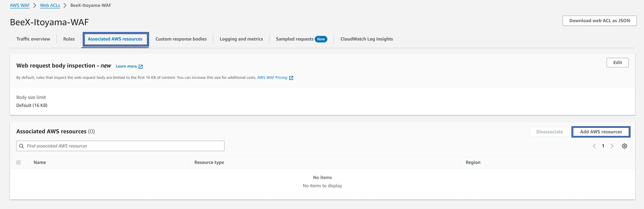Click the Default (16 KB) value
The image size is (644, 209).
click(32, 105)
